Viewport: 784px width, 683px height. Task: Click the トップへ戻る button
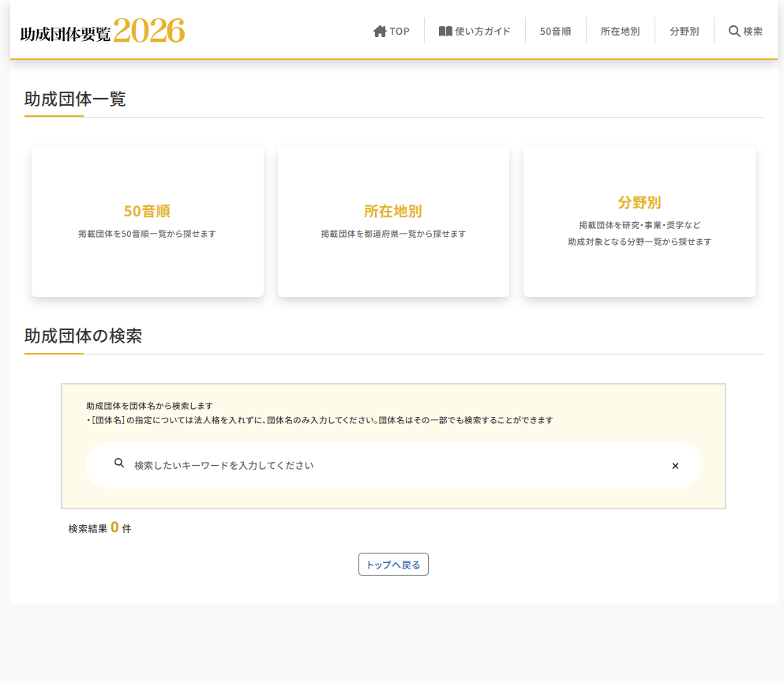click(x=393, y=565)
